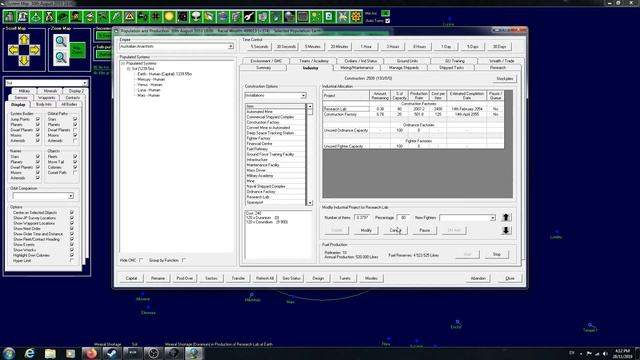
Task: Advance time with the 5 Days button
Action: click(x=473, y=47)
